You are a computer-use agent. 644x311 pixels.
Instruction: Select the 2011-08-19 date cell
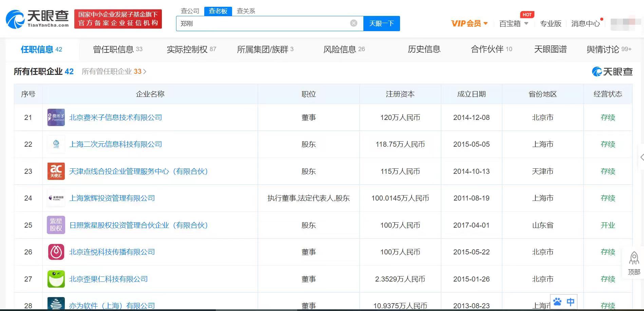471,198
